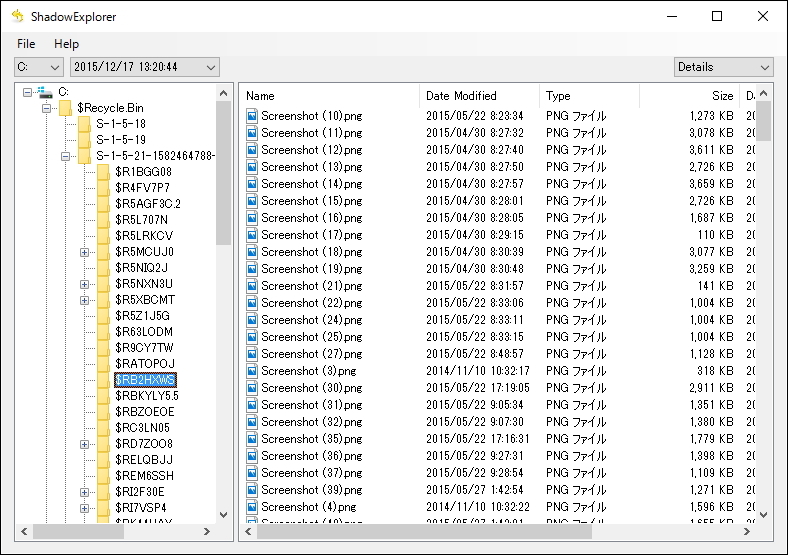Image resolution: width=788 pixels, height=555 pixels.
Task: Expand the $RI7VSP4 folder node
Action: (x=84, y=508)
